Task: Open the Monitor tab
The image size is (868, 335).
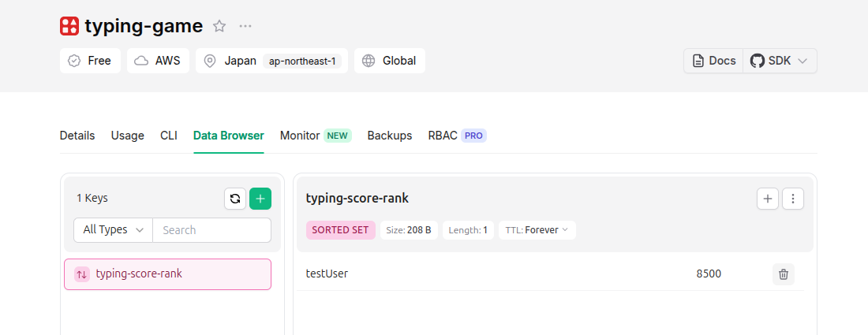Action: tap(300, 136)
